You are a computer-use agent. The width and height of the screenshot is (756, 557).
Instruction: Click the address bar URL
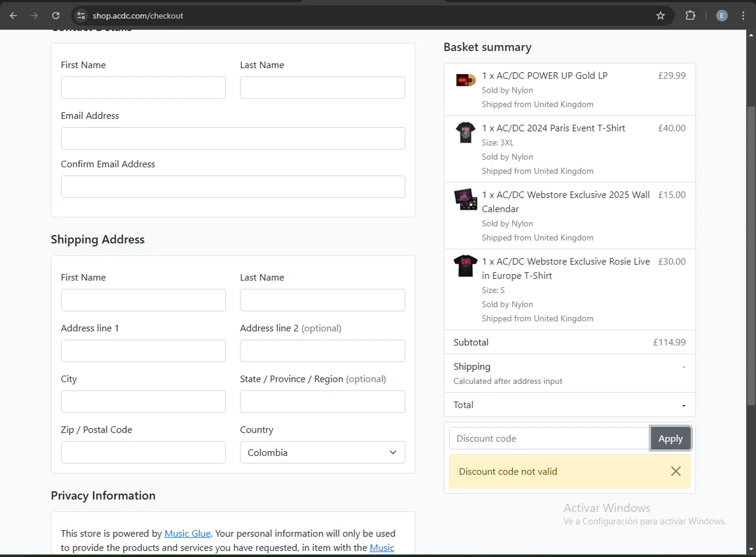pyautogui.click(x=138, y=16)
